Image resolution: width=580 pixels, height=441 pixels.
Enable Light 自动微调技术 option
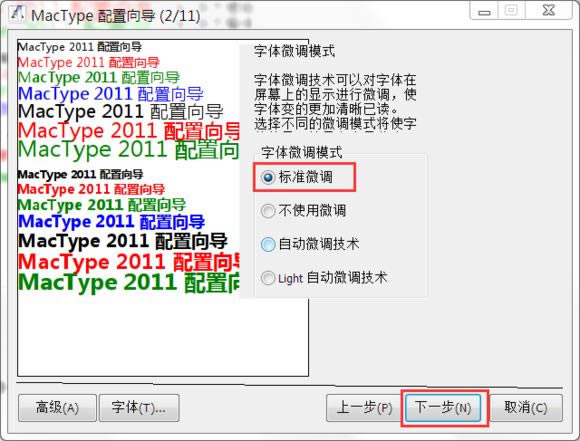click(x=324, y=278)
